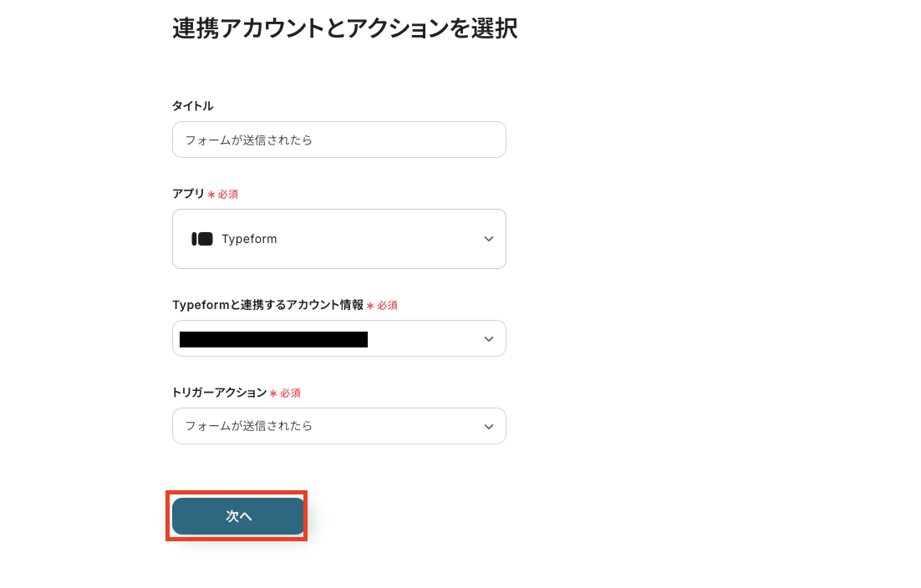Click the タイトル field label
Viewport: 921px width, 588px height.
tap(192, 106)
